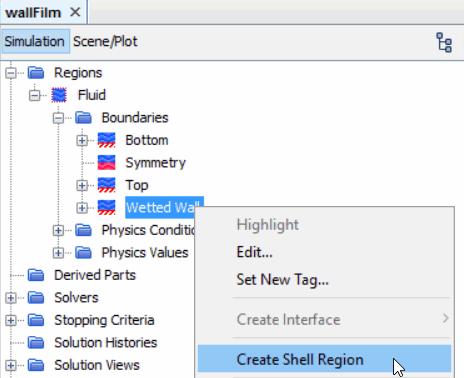
Task: Switch to the Scene/Plot tab
Action: (105, 42)
